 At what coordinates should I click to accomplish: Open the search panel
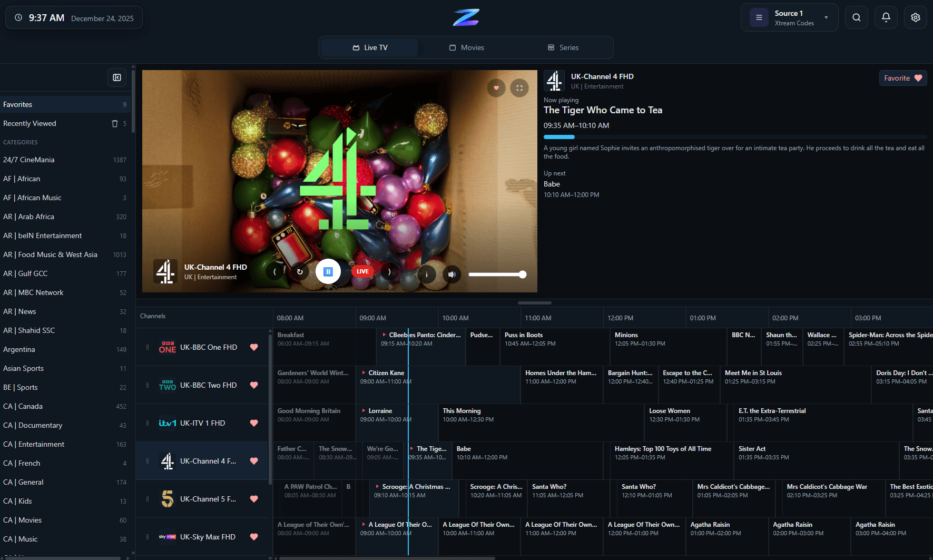point(856,17)
